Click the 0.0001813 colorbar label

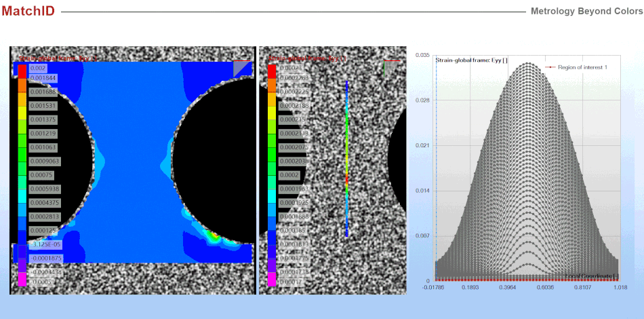294,244
